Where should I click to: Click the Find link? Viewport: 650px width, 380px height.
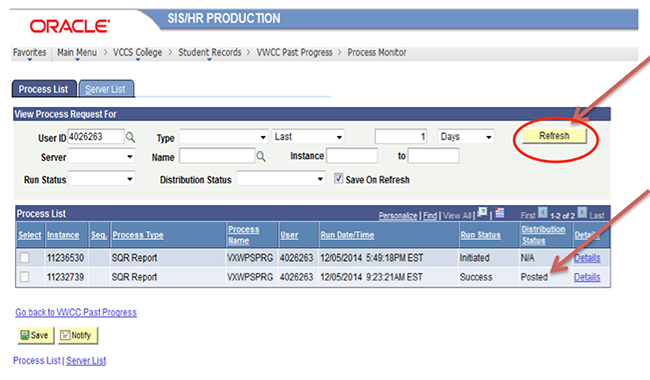point(430,215)
